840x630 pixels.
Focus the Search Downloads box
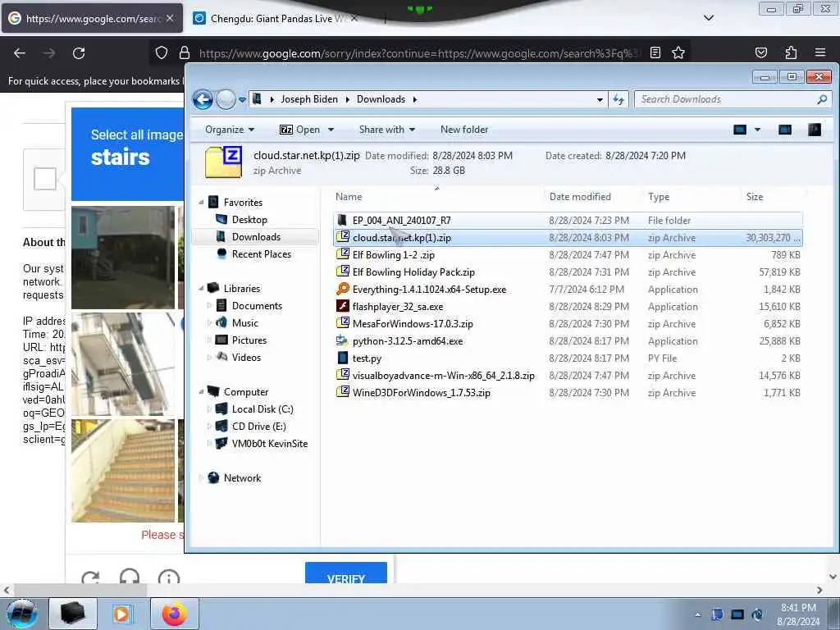(x=726, y=99)
